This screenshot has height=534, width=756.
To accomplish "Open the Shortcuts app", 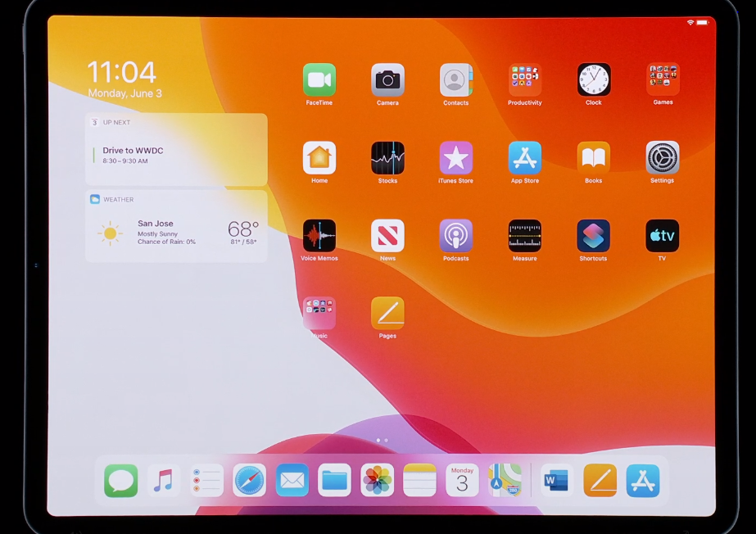I will [594, 236].
